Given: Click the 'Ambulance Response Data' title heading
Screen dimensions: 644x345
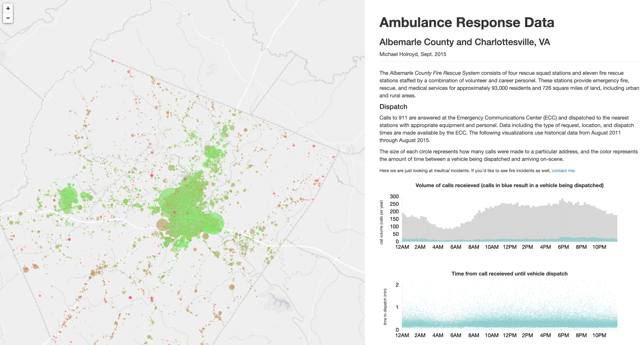Looking at the screenshot, I should tap(467, 22).
